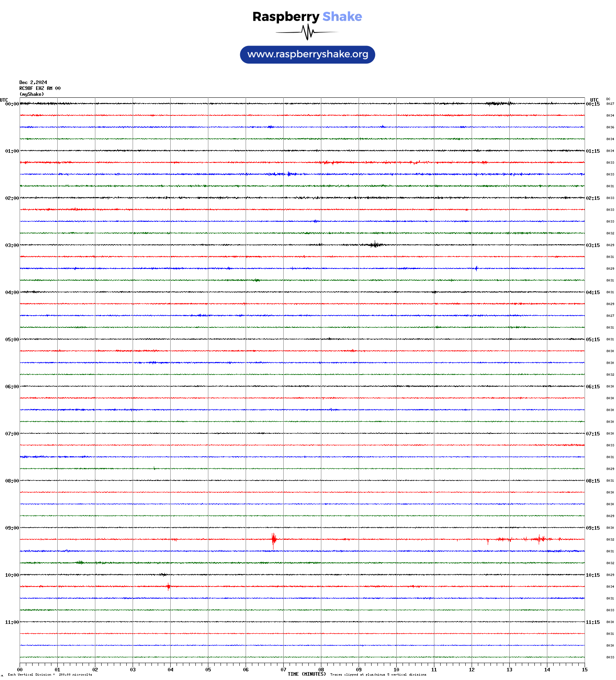The height and width of the screenshot is (680, 616).
Task: Select the 07:00 hour label
Action: point(12,434)
